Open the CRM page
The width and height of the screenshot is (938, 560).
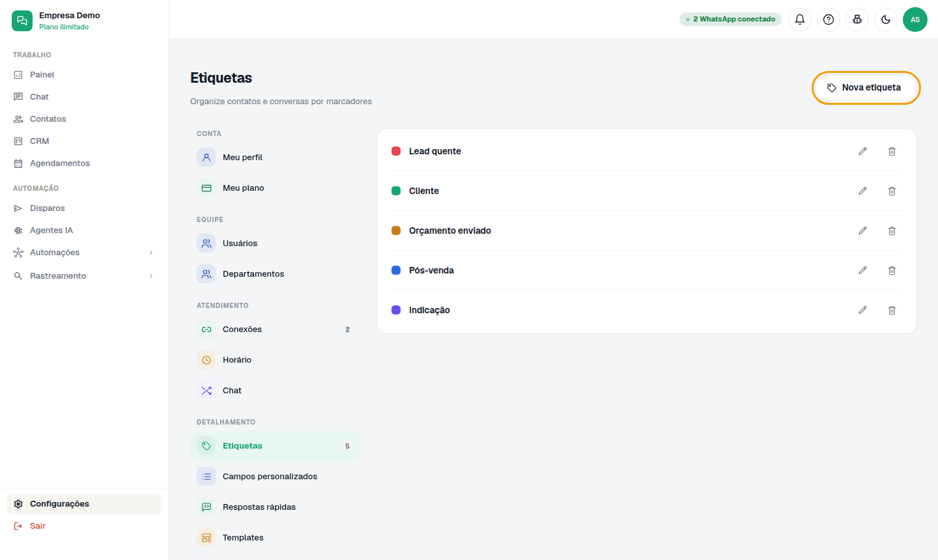pos(84,141)
